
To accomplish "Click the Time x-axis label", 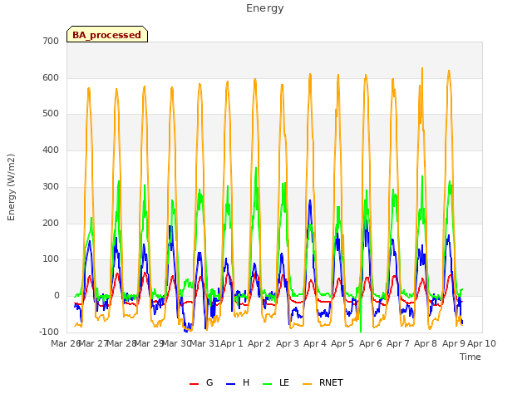I will (470, 357).
